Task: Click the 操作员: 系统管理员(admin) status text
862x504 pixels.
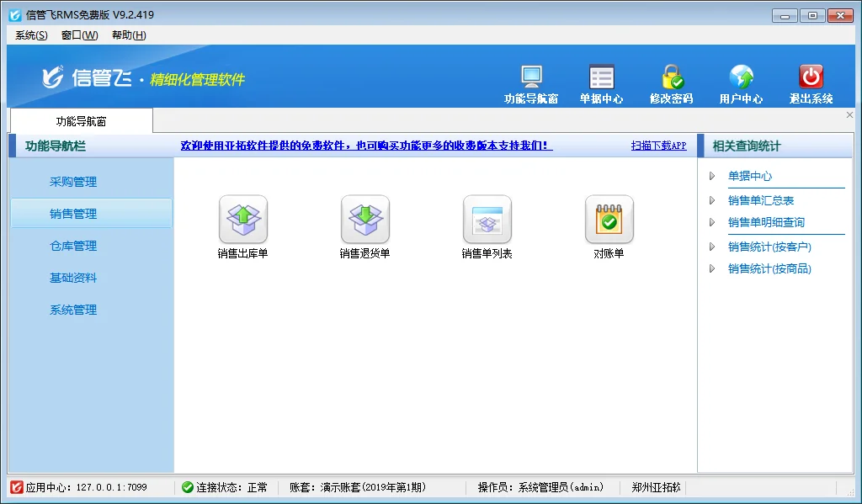Action: coord(540,487)
